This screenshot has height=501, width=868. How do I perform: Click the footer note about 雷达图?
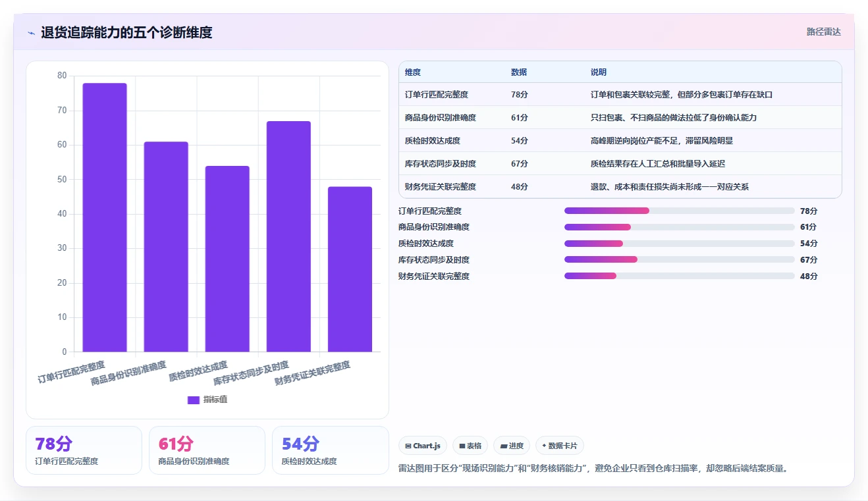(593, 469)
